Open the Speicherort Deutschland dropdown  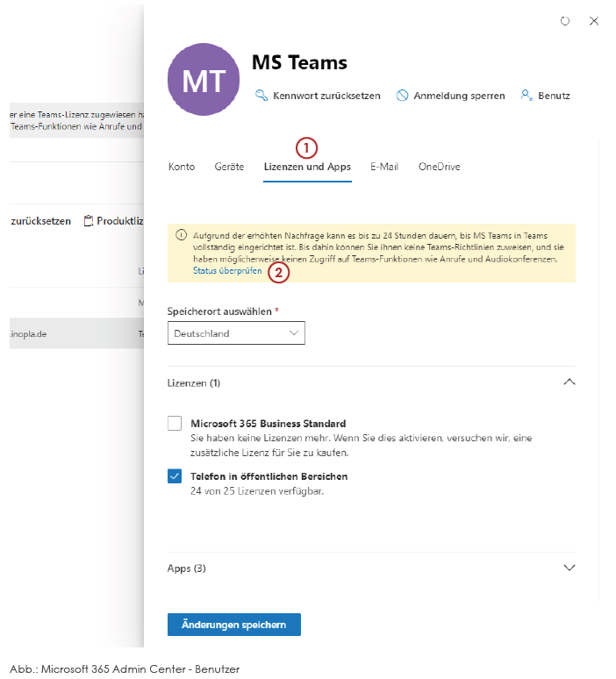click(x=236, y=333)
